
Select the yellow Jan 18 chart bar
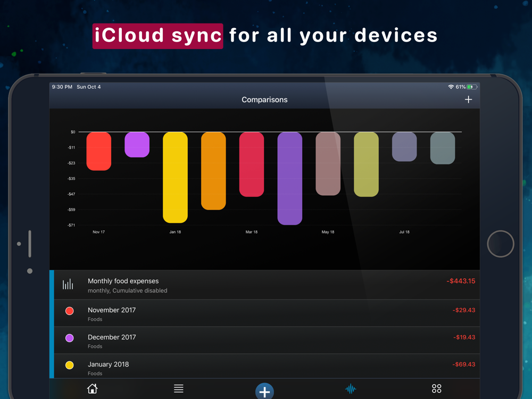[x=175, y=178]
